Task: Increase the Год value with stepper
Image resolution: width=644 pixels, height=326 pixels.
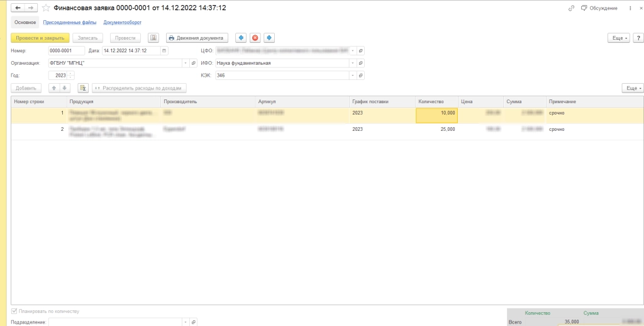Action: [x=70, y=74]
